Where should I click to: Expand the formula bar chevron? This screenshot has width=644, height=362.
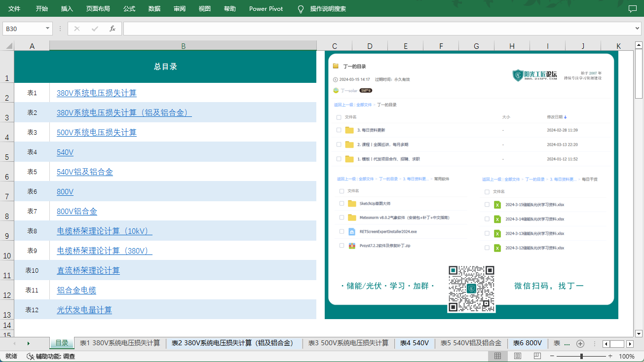coord(637,29)
